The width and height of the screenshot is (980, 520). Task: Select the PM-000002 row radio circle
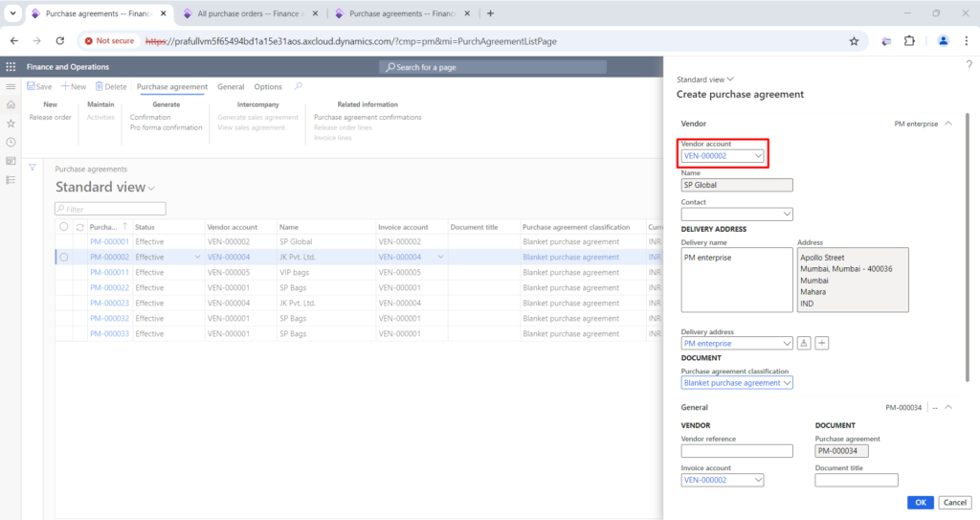64,258
